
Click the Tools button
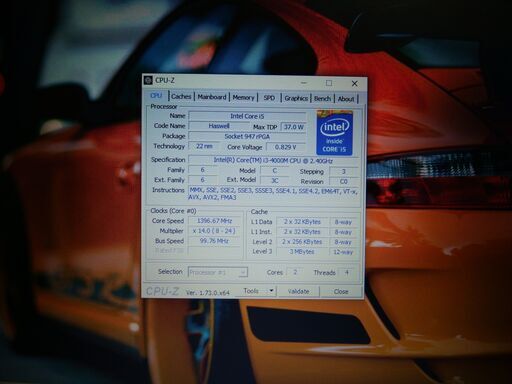251,291
